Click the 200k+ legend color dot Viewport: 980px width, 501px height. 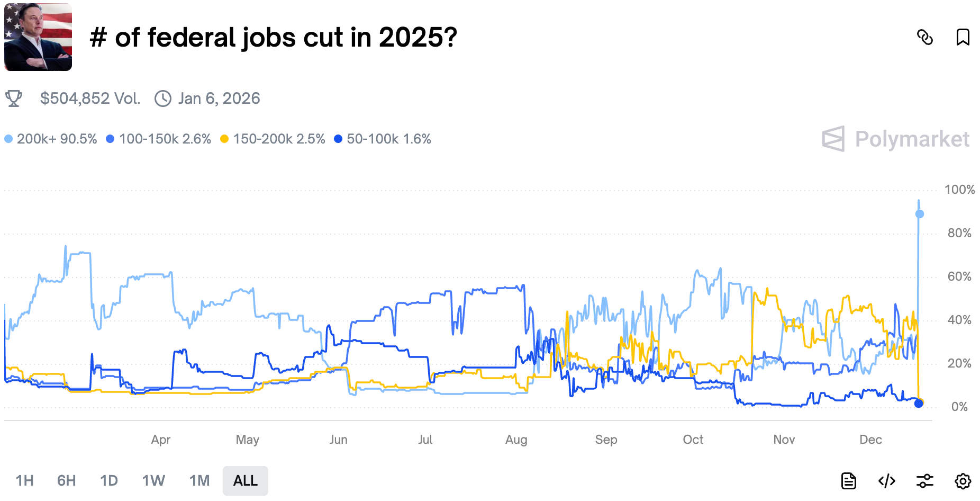pyautogui.click(x=8, y=139)
